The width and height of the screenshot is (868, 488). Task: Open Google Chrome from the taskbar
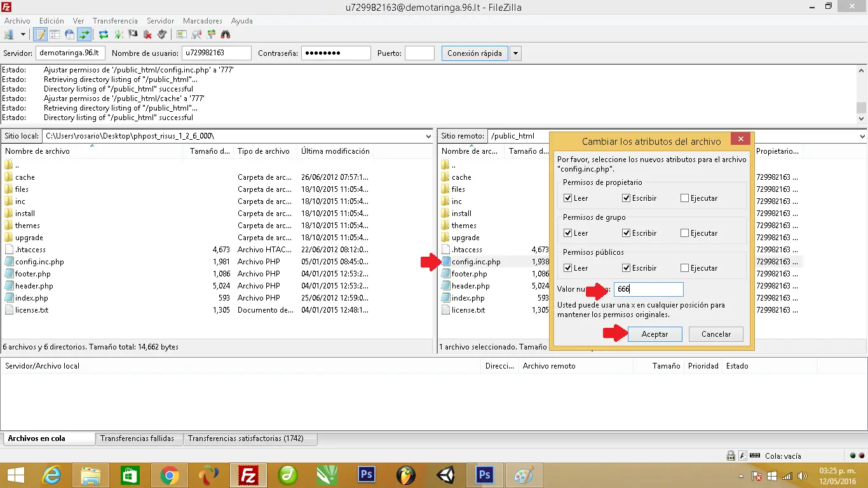pyautogui.click(x=169, y=475)
